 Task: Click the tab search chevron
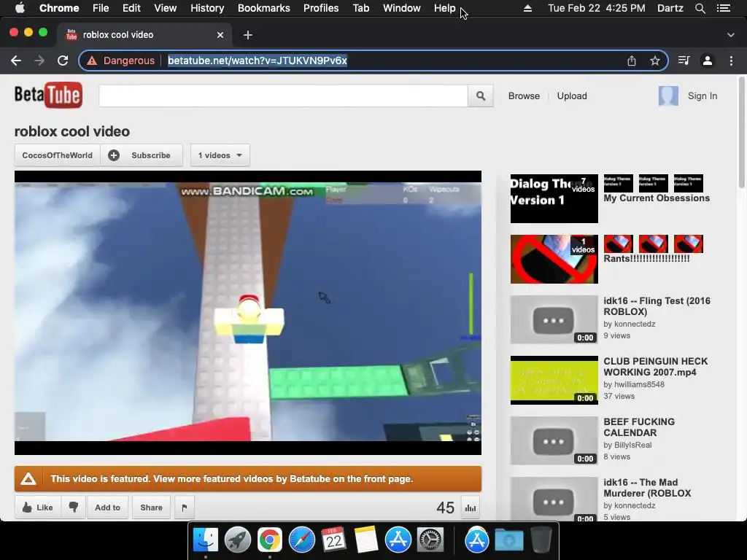coord(731,35)
